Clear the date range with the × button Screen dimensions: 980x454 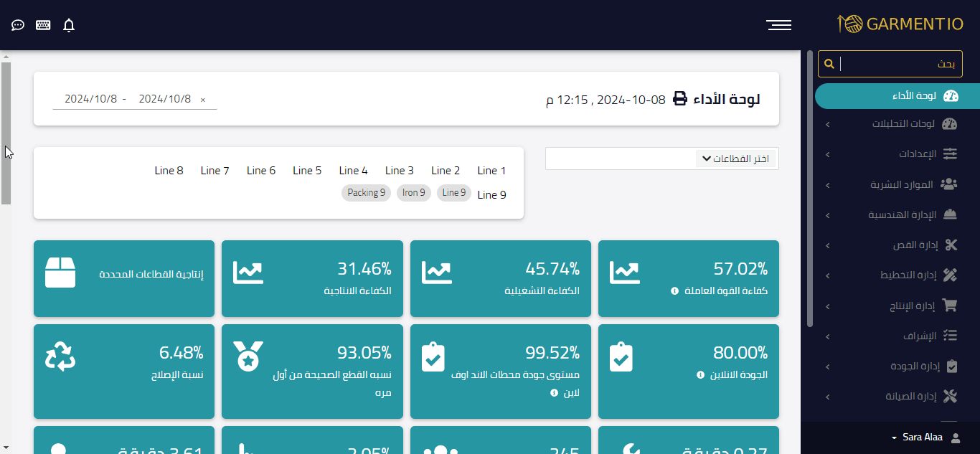pos(203,100)
